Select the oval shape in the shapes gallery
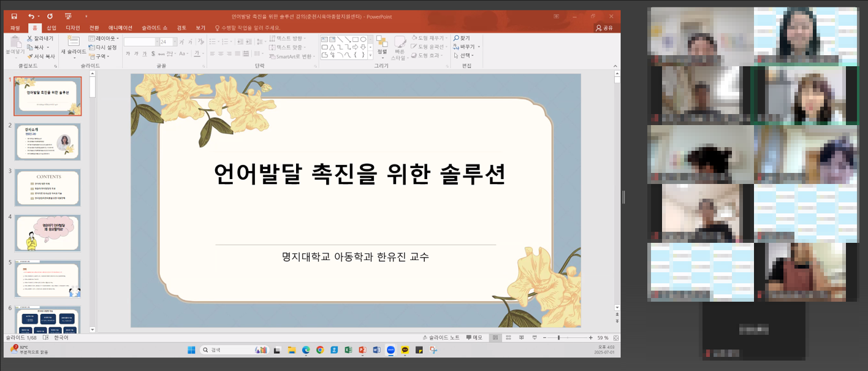 pyautogui.click(x=363, y=39)
